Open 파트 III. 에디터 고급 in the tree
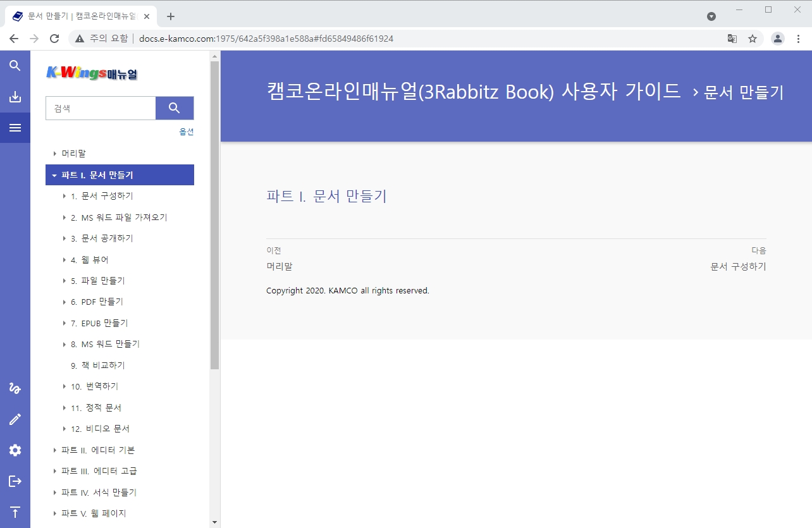The height and width of the screenshot is (528, 812). coord(99,471)
